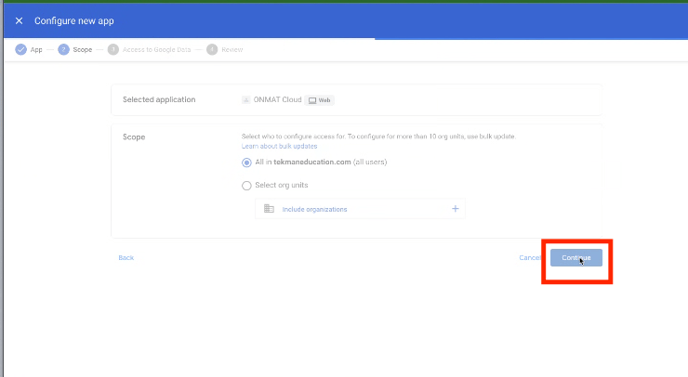Close the Configure new app dialog
Screen dimensions: 688x377
[x=19, y=21]
